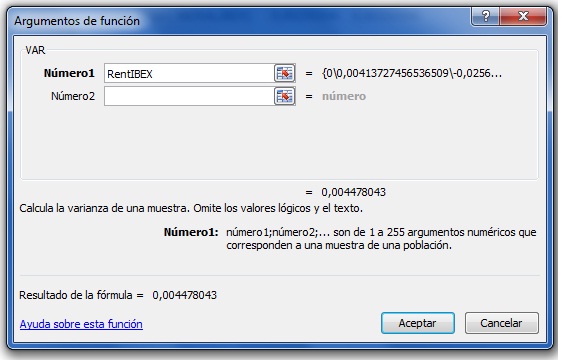Click the Resultado de la fórmula value 0,004478043
Image resolution: width=561 pixels, height=360 pixels.
[185, 295]
